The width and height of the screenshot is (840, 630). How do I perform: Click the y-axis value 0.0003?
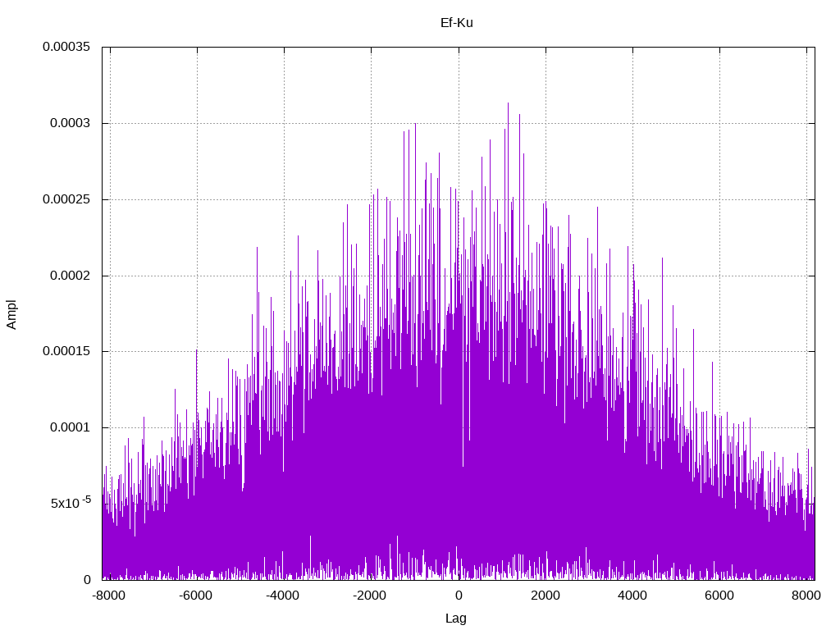coord(71,123)
